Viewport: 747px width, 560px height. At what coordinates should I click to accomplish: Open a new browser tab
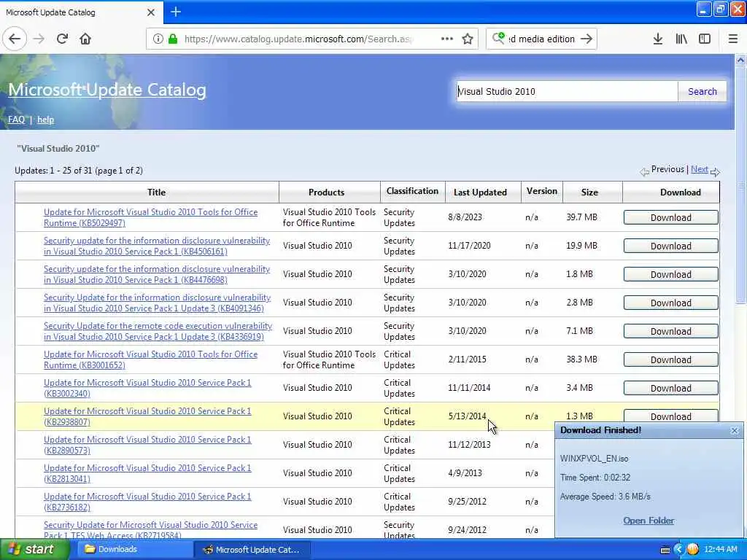[x=176, y=12]
